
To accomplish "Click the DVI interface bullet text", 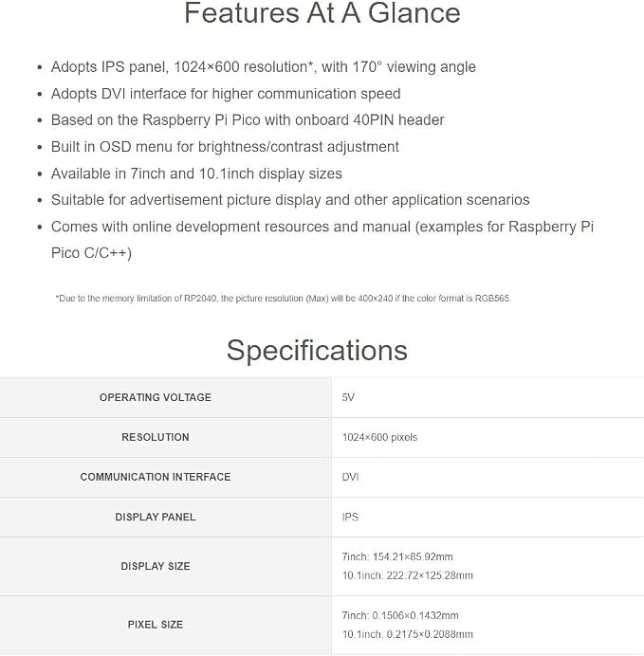I will point(226,94).
